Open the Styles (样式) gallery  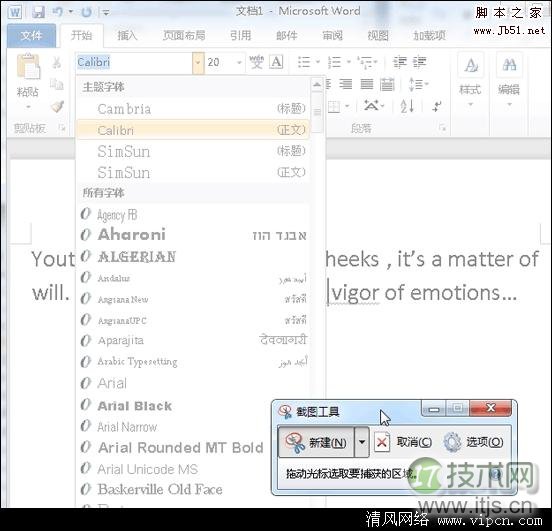click(470, 80)
